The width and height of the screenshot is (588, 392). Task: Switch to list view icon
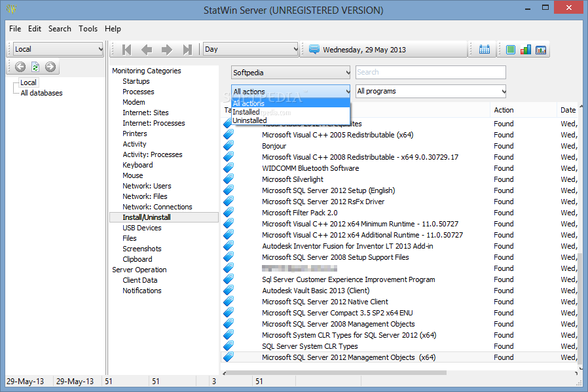click(510, 50)
